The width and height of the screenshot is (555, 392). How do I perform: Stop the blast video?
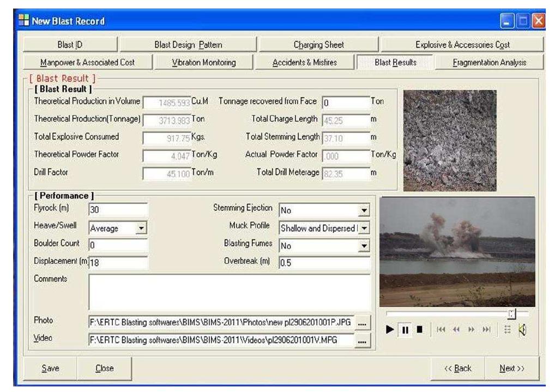pyautogui.click(x=419, y=330)
